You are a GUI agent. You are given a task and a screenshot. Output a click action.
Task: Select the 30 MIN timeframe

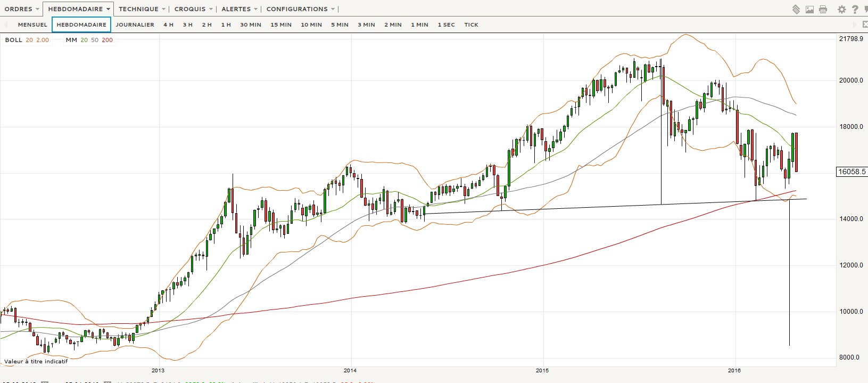pyautogui.click(x=251, y=25)
